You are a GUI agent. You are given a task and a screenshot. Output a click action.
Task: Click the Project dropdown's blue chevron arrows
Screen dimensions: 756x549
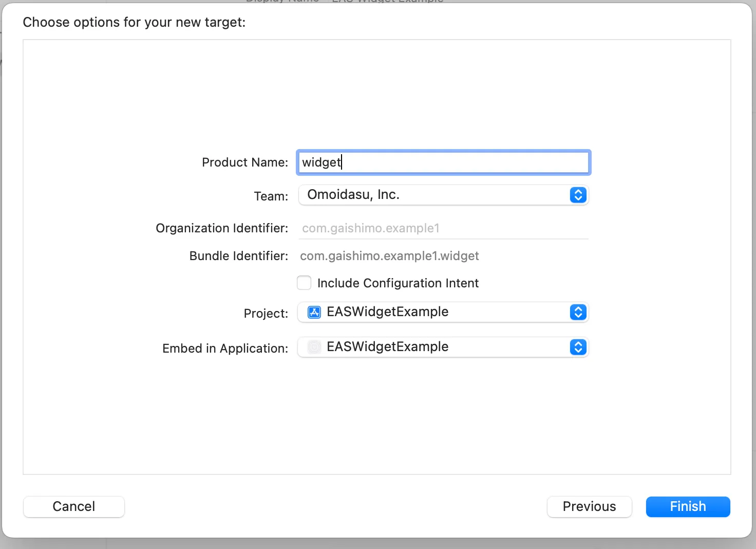[x=578, y=312]
